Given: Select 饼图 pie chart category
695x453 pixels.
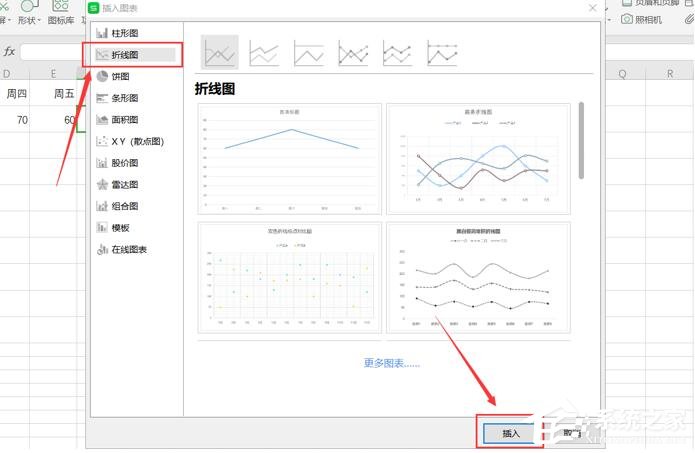Looking at the screenshot, I should 119,76.
